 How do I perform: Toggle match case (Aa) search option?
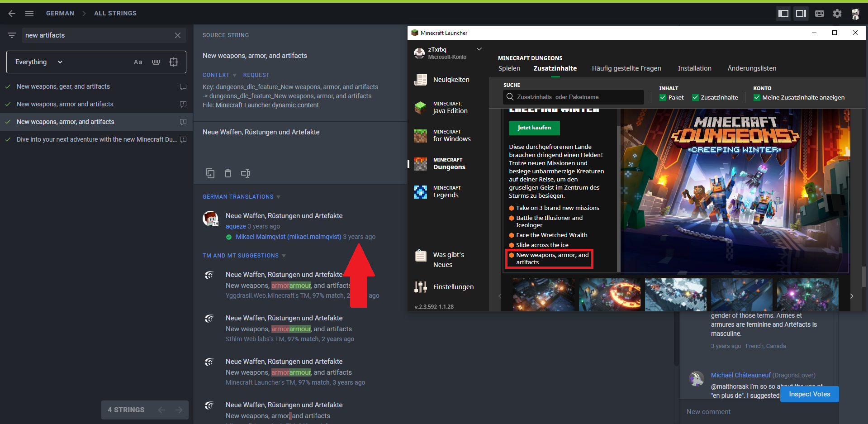[138, 62]
